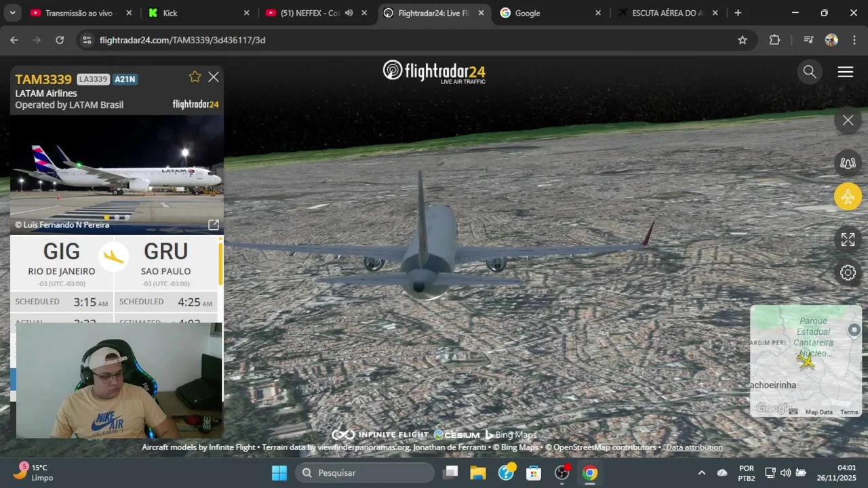Select the first photo carousel dot
The width and height of the screenshot is (868, 488).
point(106,218)
